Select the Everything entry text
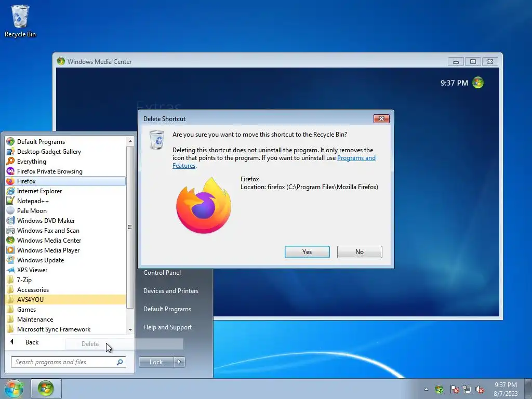 pos(32,162)
